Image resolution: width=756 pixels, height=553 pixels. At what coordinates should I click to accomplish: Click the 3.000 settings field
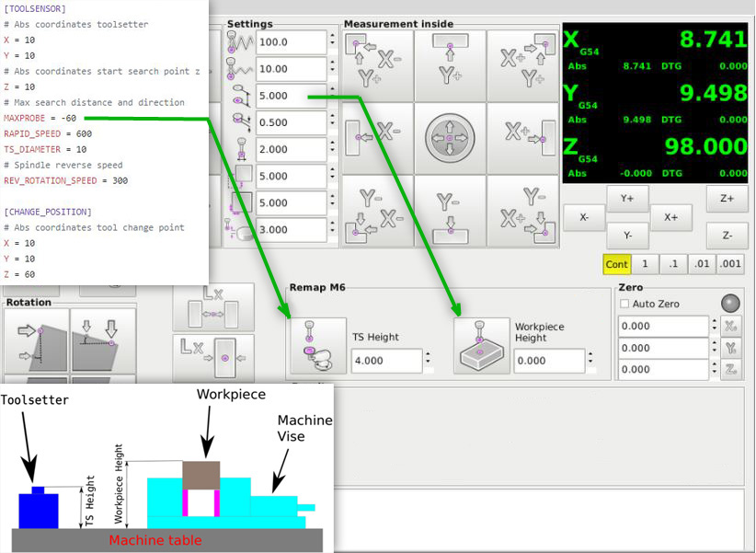tap(292, 230)
